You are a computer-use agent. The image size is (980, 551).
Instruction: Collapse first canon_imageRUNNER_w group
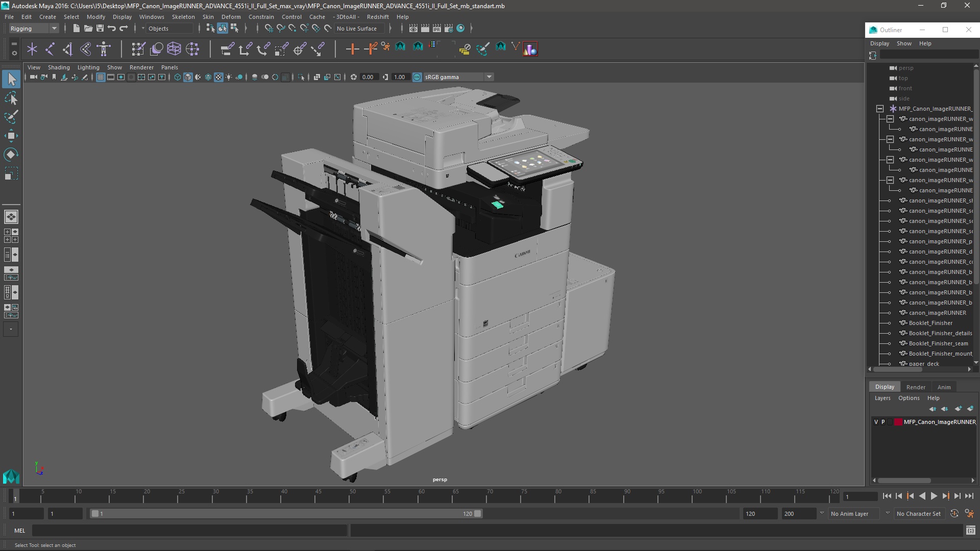click(x=890, y=119)
